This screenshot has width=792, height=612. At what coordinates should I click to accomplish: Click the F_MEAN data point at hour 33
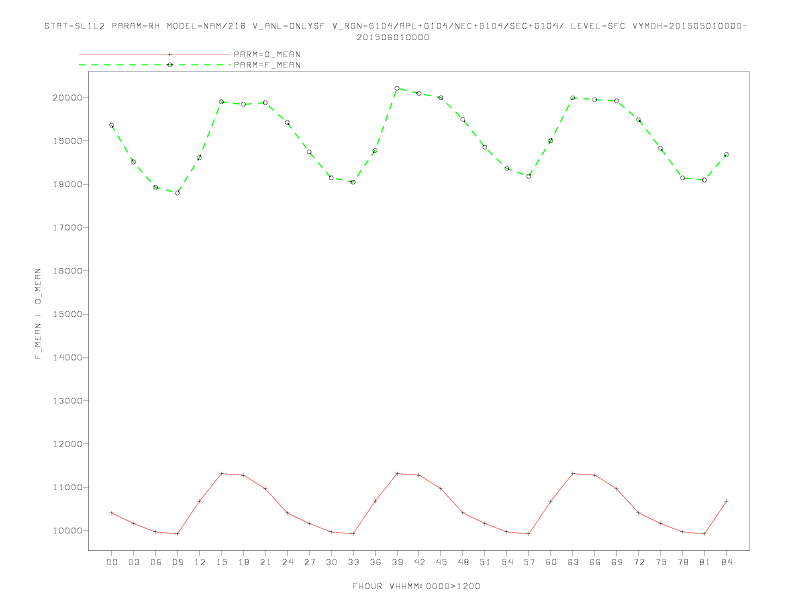(x=353, y=182)
